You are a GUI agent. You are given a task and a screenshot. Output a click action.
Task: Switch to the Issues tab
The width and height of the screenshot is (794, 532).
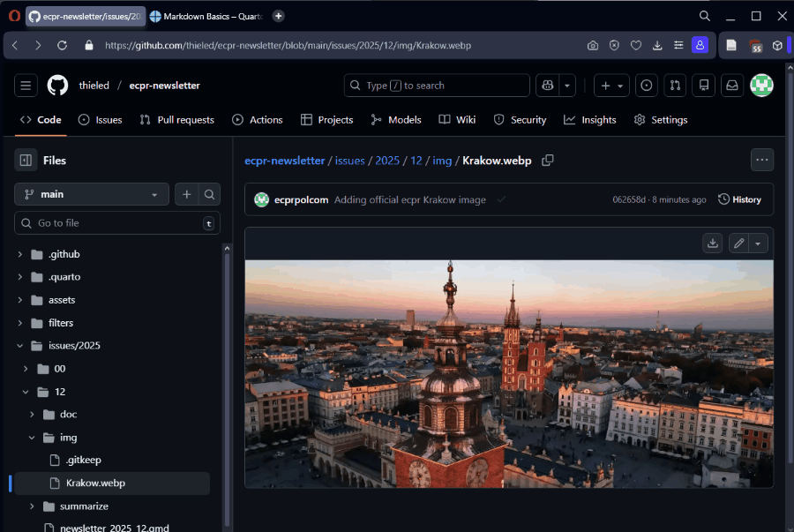point(100,120)
